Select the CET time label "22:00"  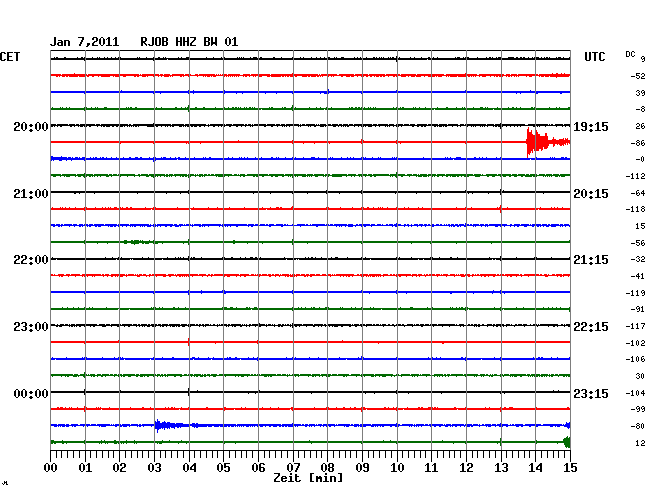click(x=31, y=260)
